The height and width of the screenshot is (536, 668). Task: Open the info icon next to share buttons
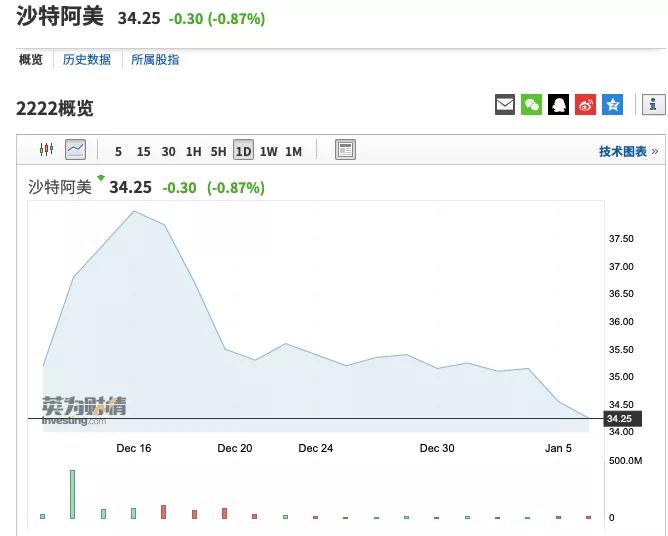[x=653, y=105]
